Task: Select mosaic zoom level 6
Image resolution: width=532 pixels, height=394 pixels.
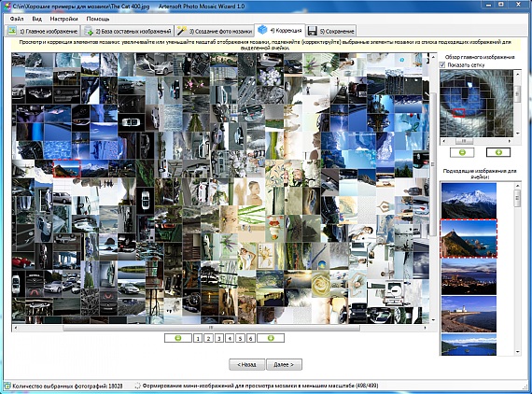Action: [x=250, y=338]
